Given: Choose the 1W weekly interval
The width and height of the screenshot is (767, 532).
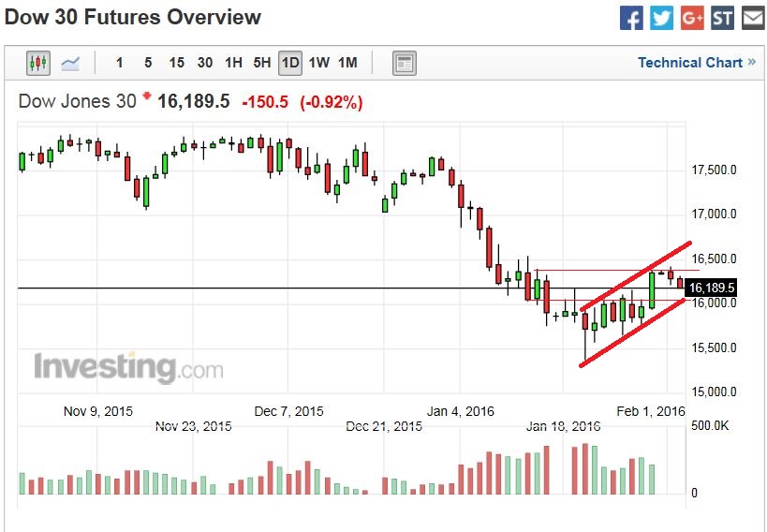Looking at the screenshot, I should click(319, 64).
